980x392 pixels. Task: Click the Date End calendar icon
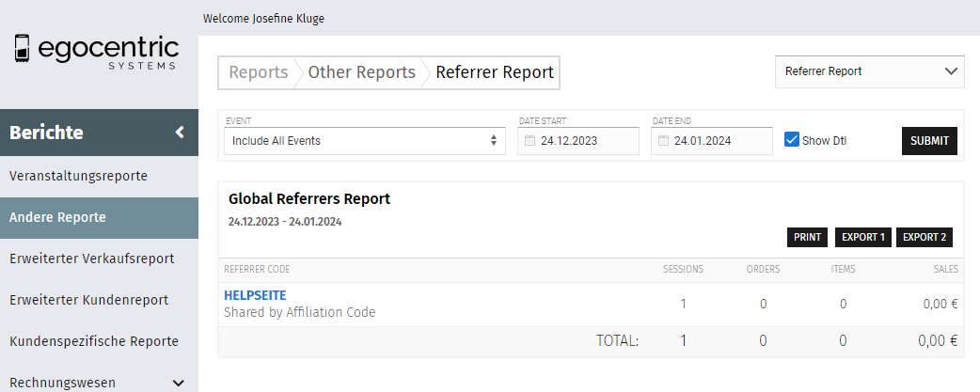pos(663,142)
